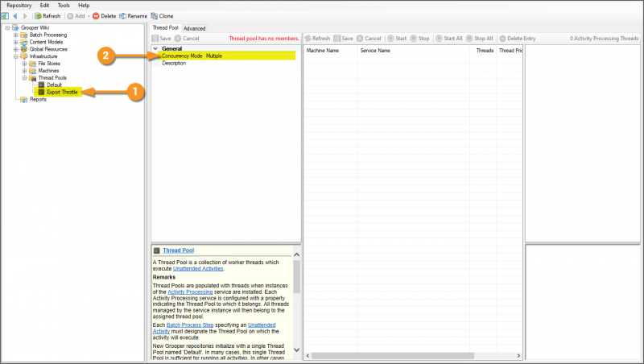
Task: Save thread pool properties
Action: coord(162,38)
